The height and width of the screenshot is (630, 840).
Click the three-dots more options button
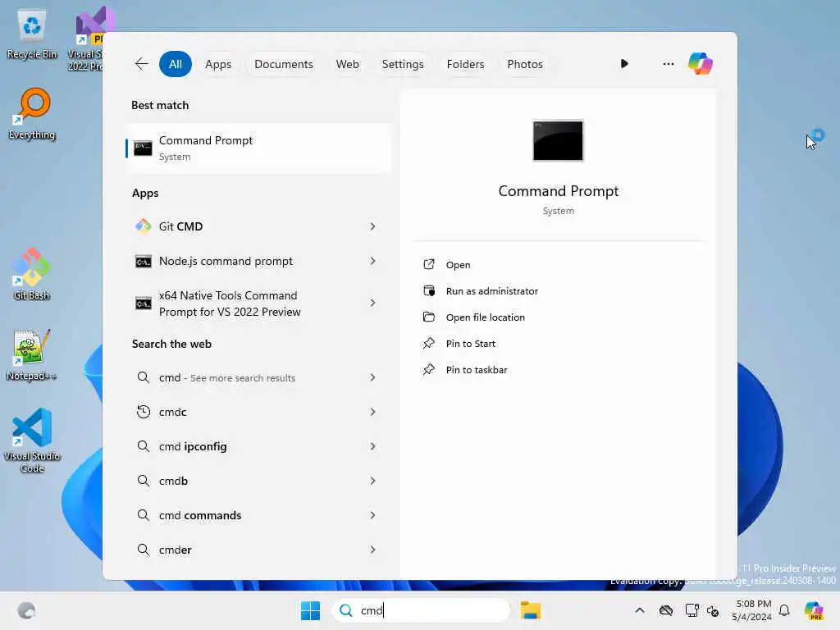(x=668, y=64)
